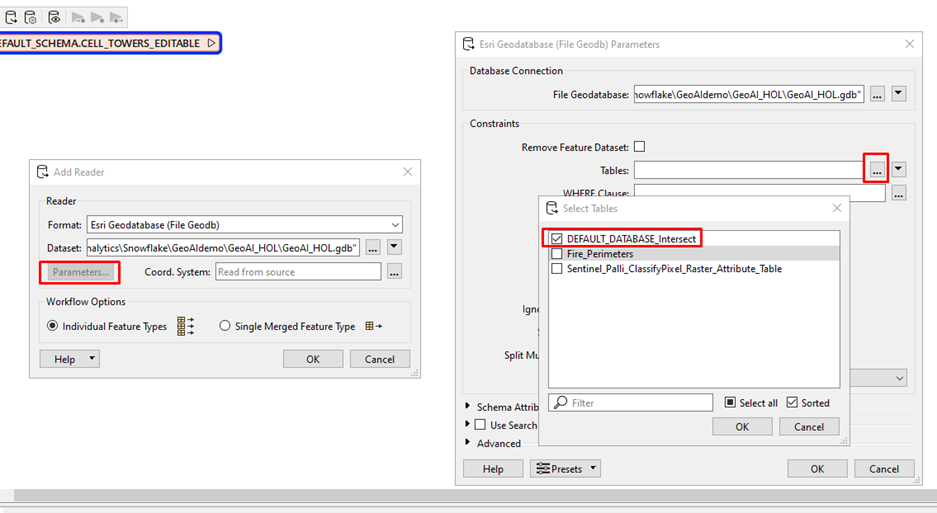Uncheck DEFAULT_DATABASE_Intersect table checkbox
This screenshot has height=513, width=937.
click(557, 239)
